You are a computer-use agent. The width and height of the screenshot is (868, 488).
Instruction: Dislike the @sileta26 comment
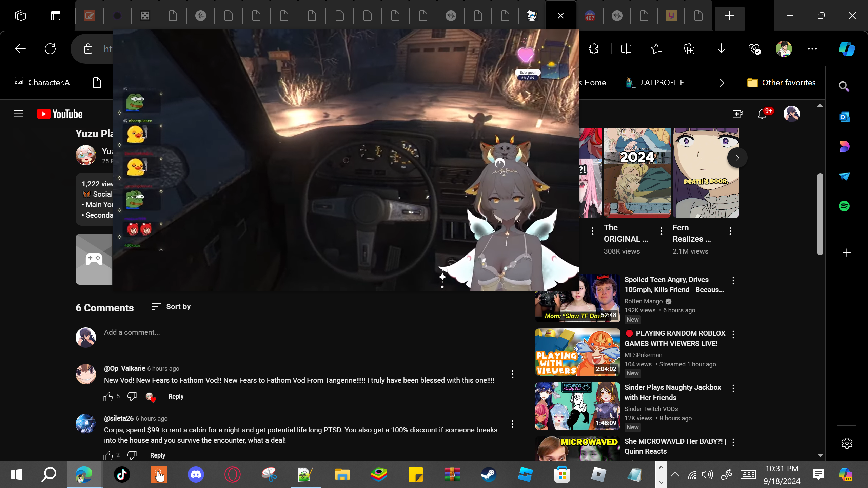132,455
